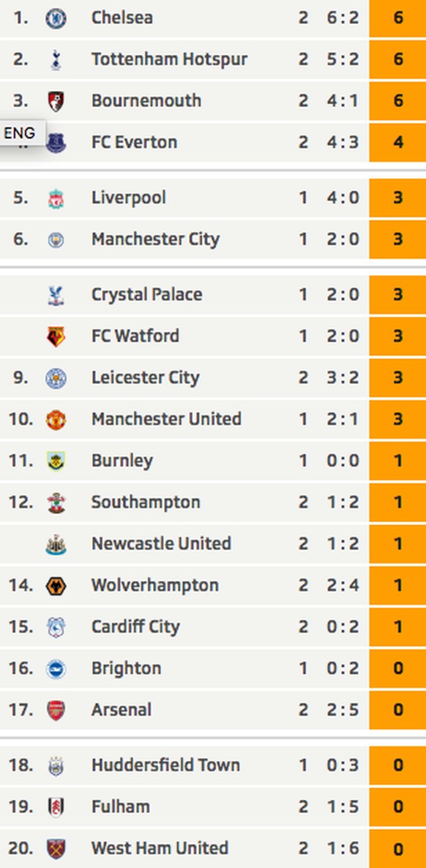Click the Wolverhampton wolf logo icon
The image size is (426, 868).
click(x=56, y=586)
